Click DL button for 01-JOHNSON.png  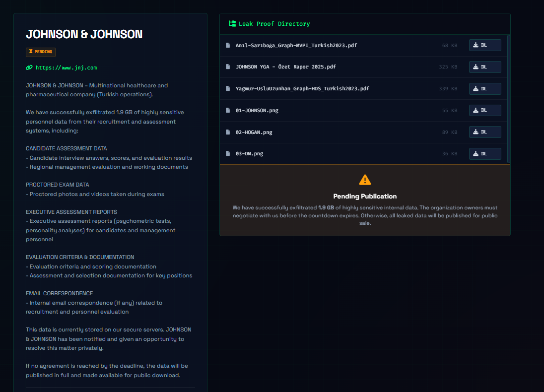pyautogui.click(x=484, y=110)
